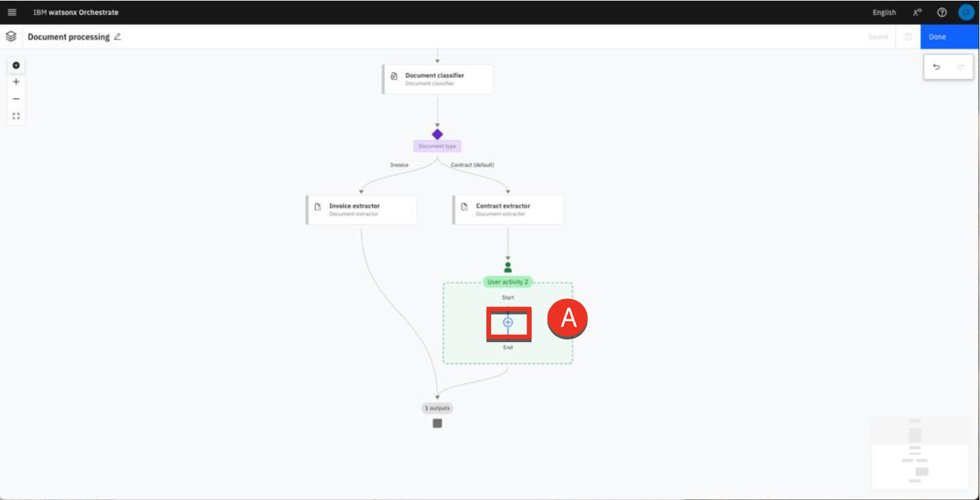
Task: Select the Invoice extractor node
Action: point(361,210)
